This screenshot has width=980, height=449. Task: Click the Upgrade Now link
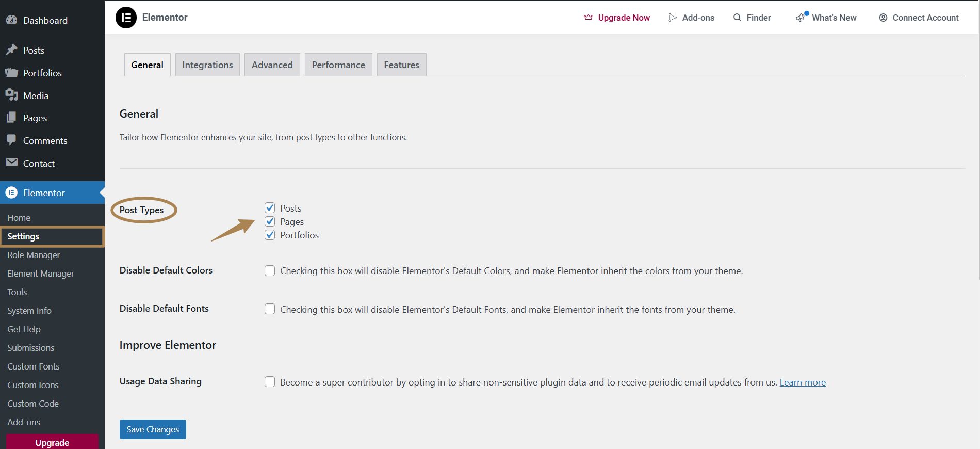(617, 18)
